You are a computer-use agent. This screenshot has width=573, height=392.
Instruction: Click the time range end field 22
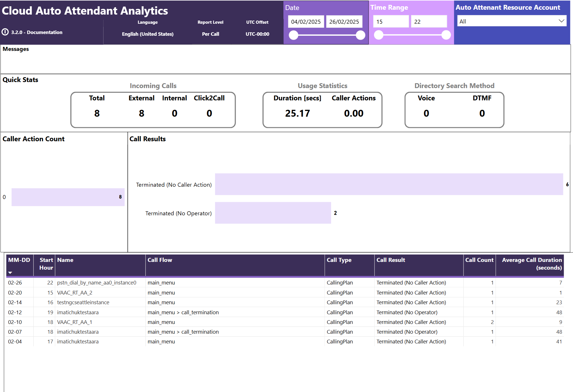click(x=429, y=22)
